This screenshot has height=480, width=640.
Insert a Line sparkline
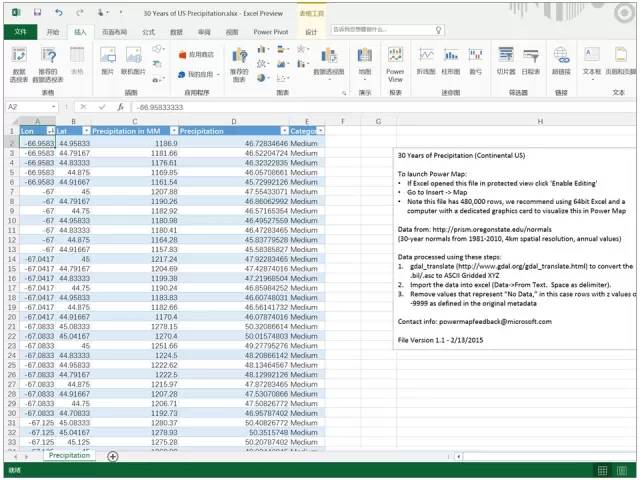coord(426,60)
